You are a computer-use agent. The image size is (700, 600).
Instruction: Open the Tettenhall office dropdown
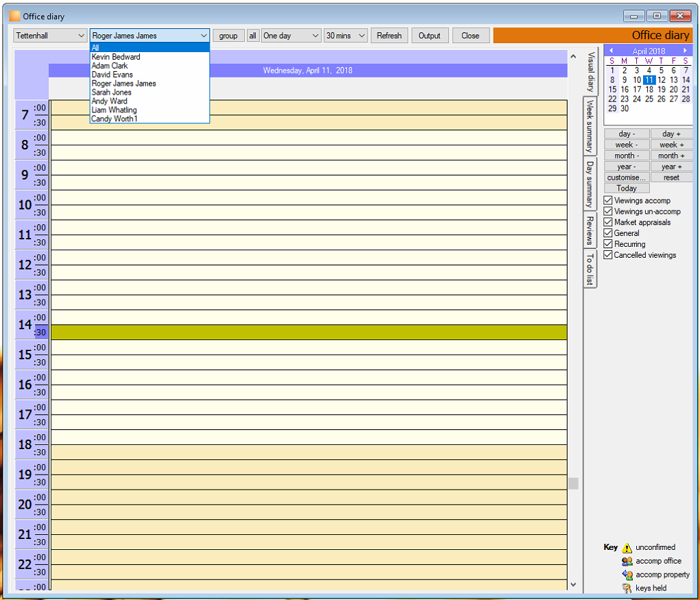50,36
